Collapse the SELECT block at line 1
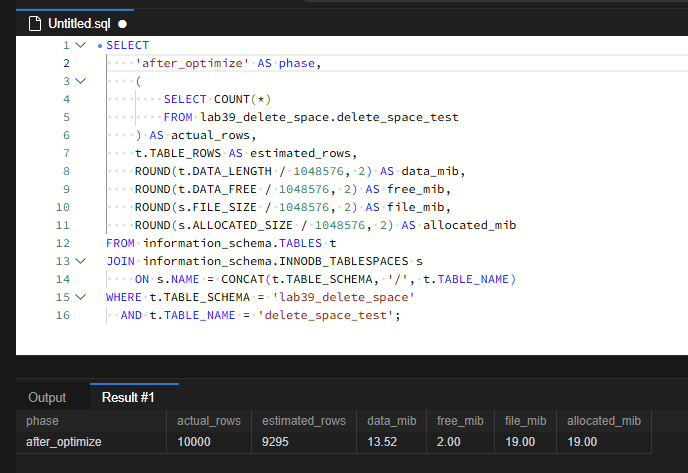 point(81,45)
